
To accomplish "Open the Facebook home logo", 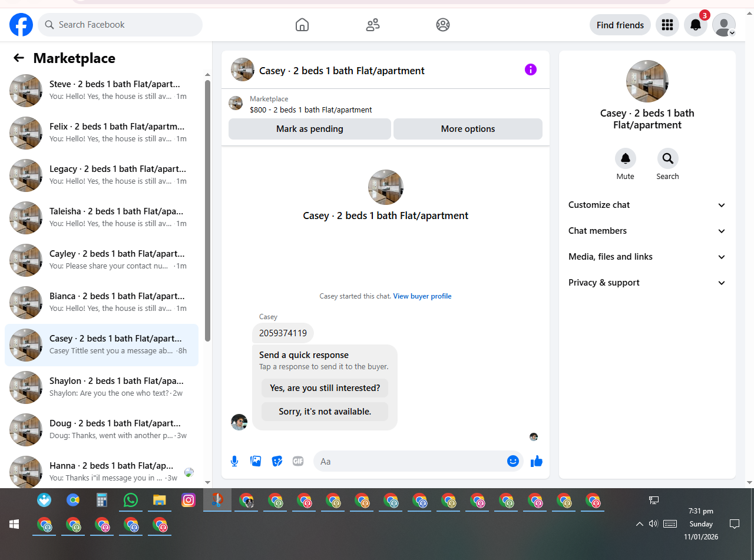I will click(x=21, y=25).
